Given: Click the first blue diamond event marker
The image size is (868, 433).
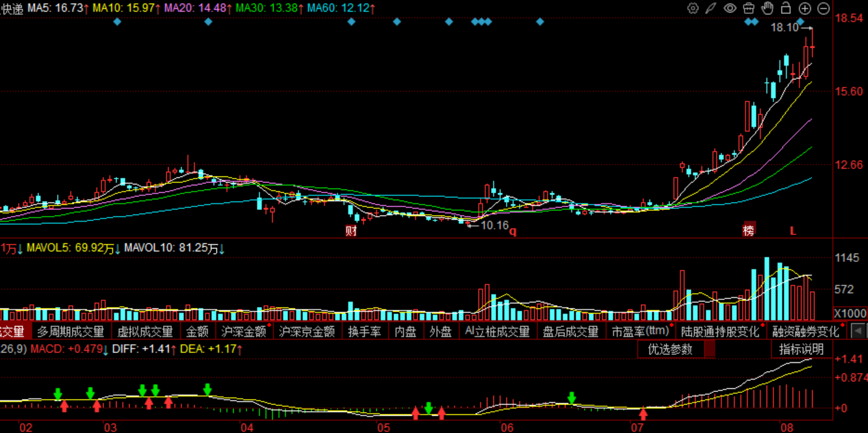Looking at the screenshot, I should click(117, 22).
